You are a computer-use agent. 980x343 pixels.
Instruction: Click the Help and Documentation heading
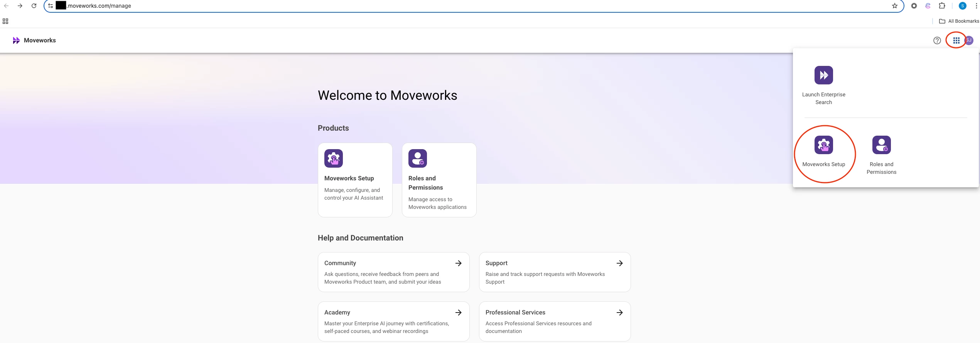pyautogui.click(x=360, y=238)
